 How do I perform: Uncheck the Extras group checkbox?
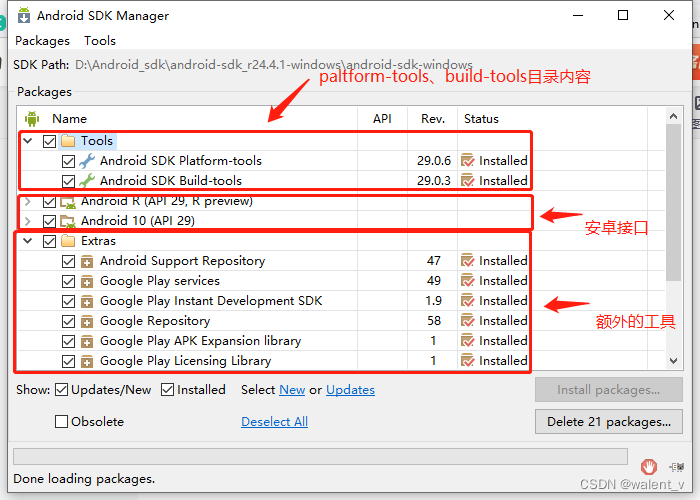[49, 242]
